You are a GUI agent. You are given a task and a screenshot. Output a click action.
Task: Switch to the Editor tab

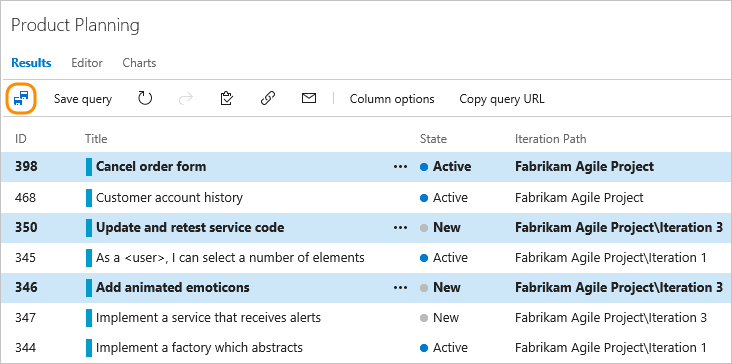(x=87, y=63)
